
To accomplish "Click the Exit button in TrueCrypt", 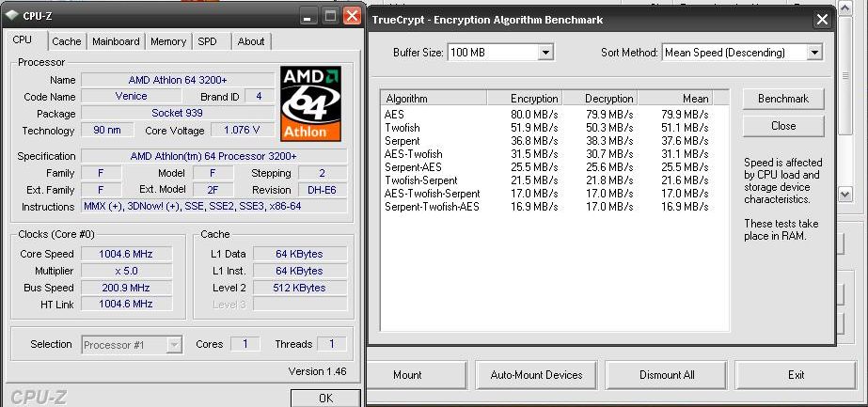I will (x=796, y=375).
